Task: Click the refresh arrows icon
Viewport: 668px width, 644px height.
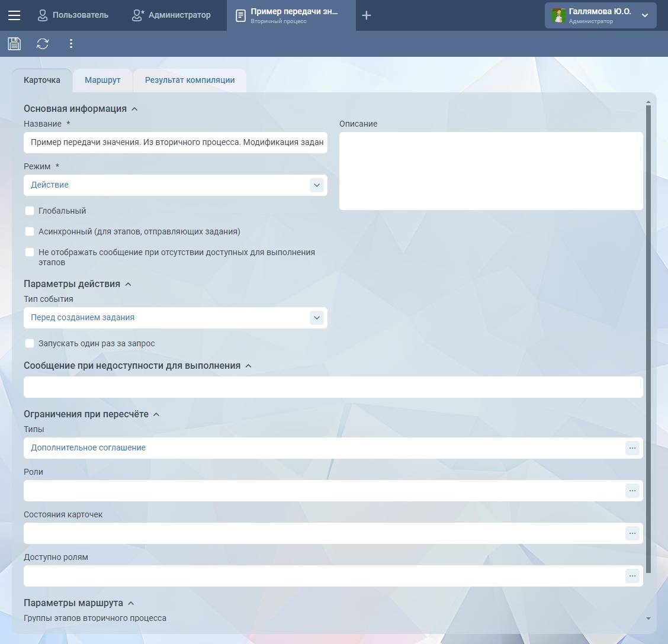Action: tap(43, 43)
